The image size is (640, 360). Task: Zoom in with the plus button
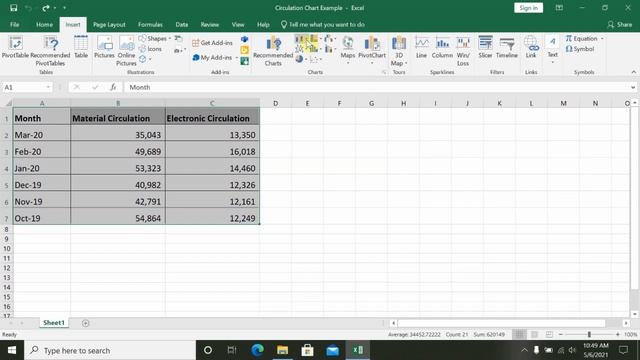(x=618, y=334)
